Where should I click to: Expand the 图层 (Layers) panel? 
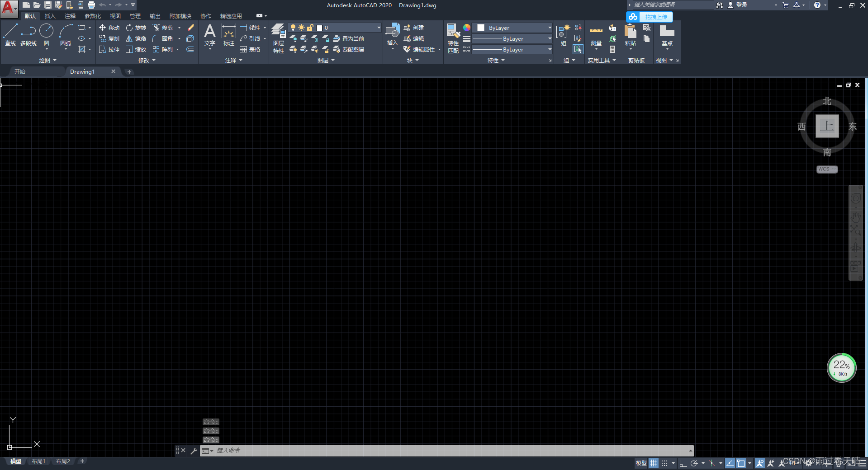click(x=326, y=60)
